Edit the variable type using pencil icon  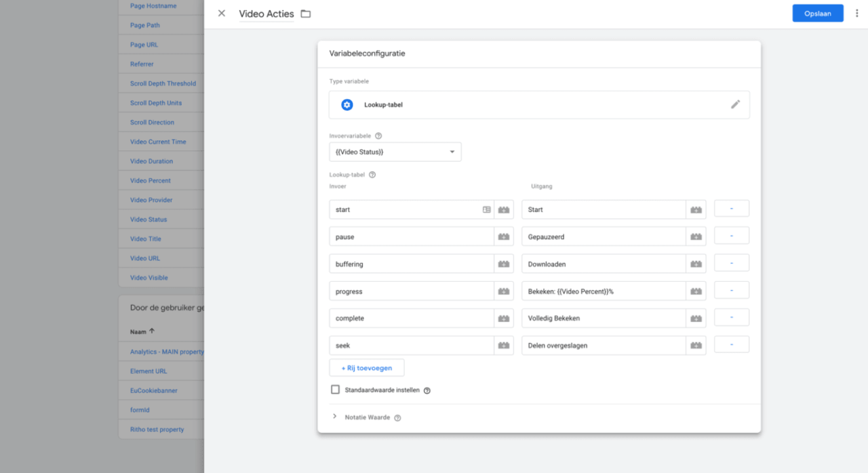[736, 104]
